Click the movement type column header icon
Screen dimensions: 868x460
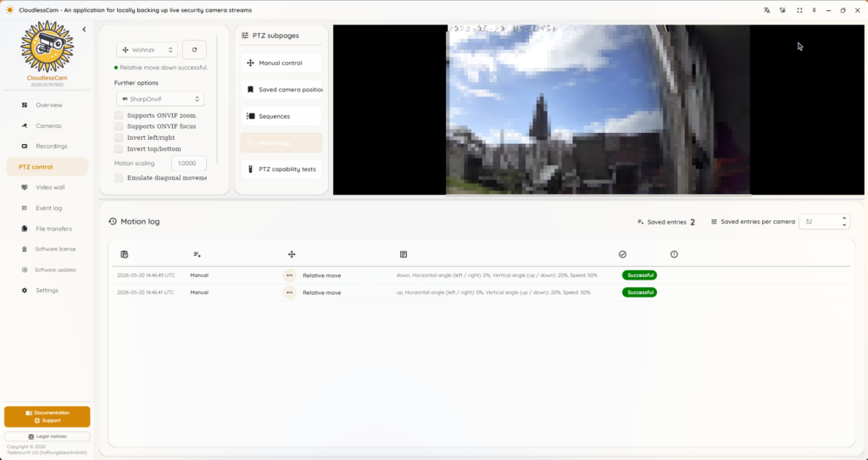pyautogui.click(x=292, y=254)
